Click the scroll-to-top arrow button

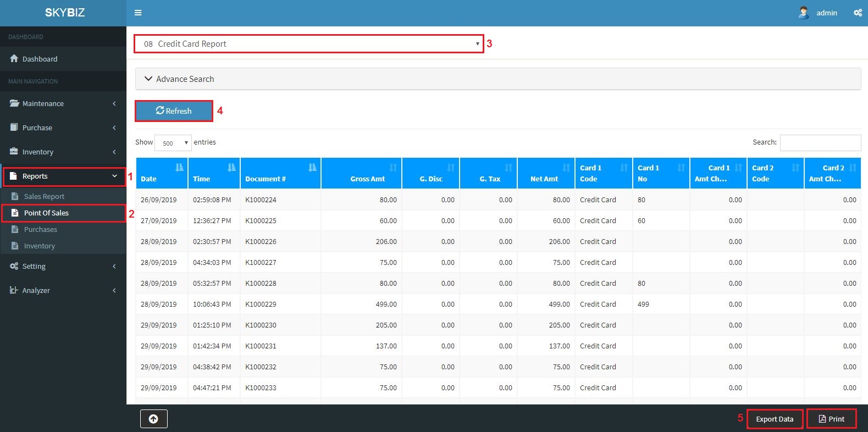(153, 419)
